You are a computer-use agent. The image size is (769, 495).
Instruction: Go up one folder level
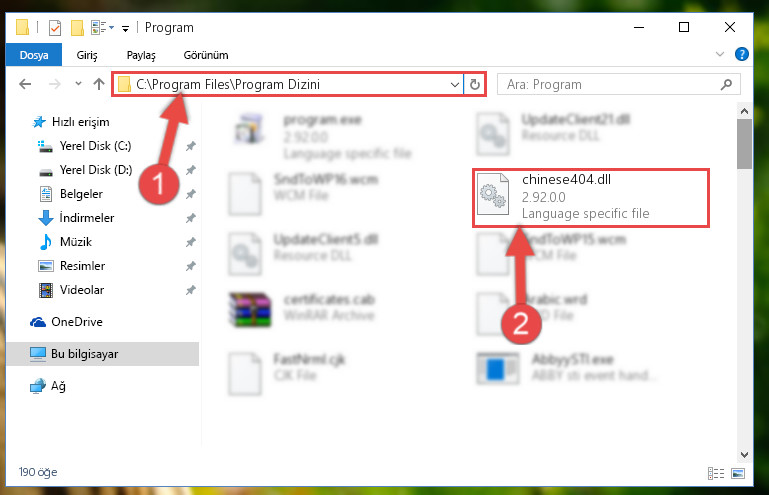(x=99, y=84)
